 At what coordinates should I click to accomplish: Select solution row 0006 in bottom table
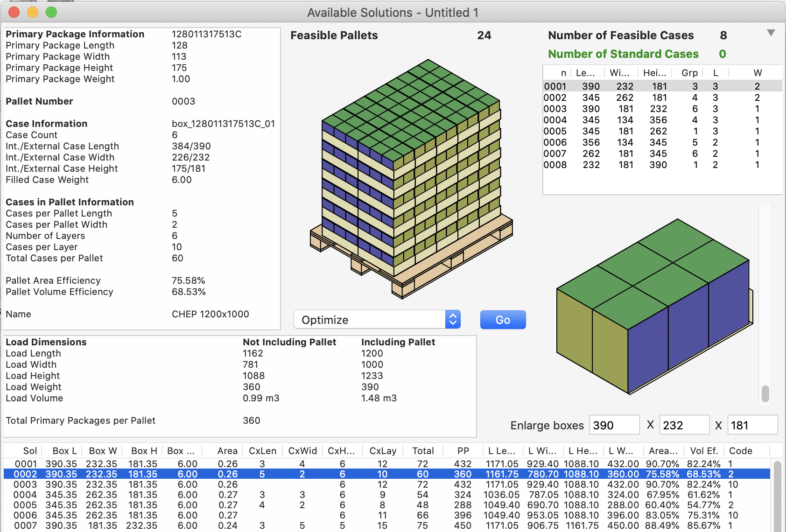click(x=387, y=515)
